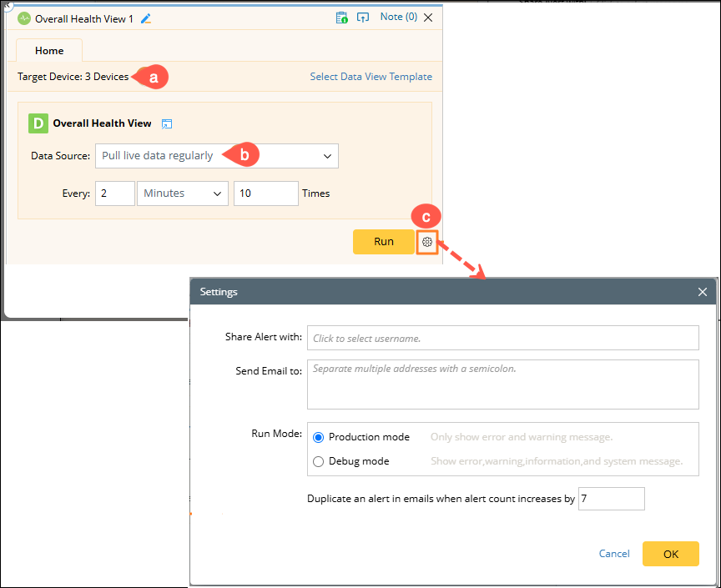This screenshot has width=721, height=588.
Task: Click the green D Overall Health View icon
Action: pyautogui.click(x=38, y=123)
